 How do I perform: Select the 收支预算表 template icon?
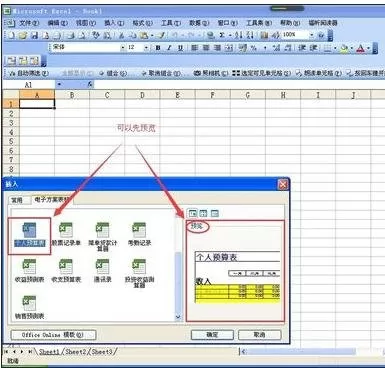click(66, 271)
